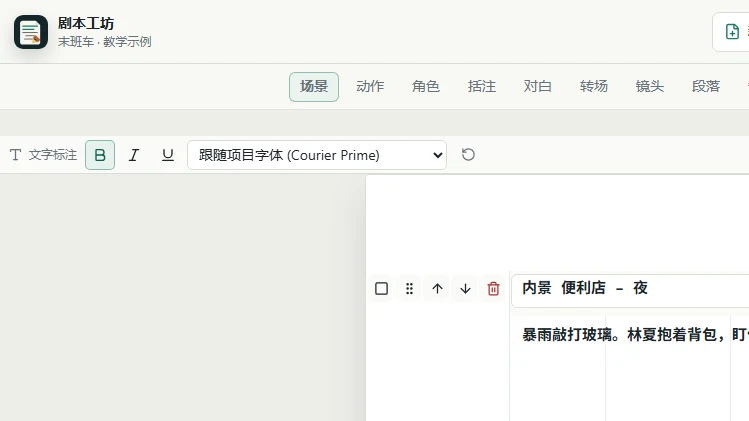Click the new document icon button

[732, 32]
